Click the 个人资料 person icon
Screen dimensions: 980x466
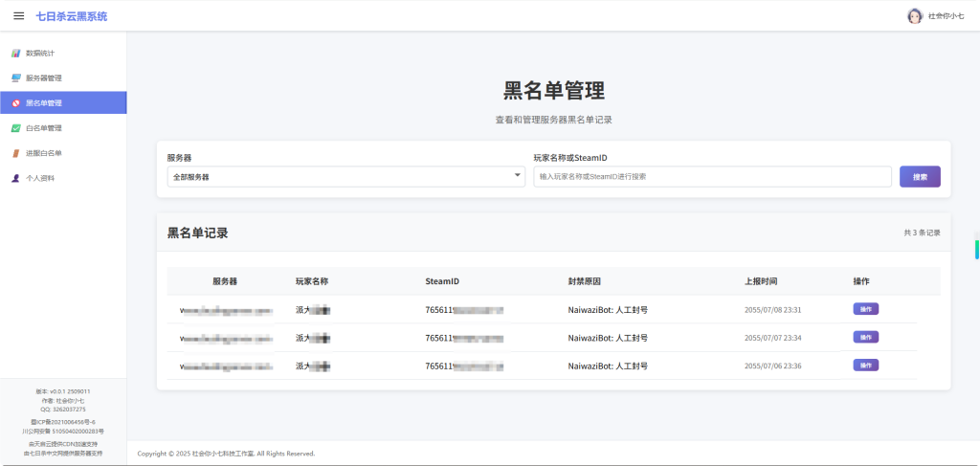16,178
